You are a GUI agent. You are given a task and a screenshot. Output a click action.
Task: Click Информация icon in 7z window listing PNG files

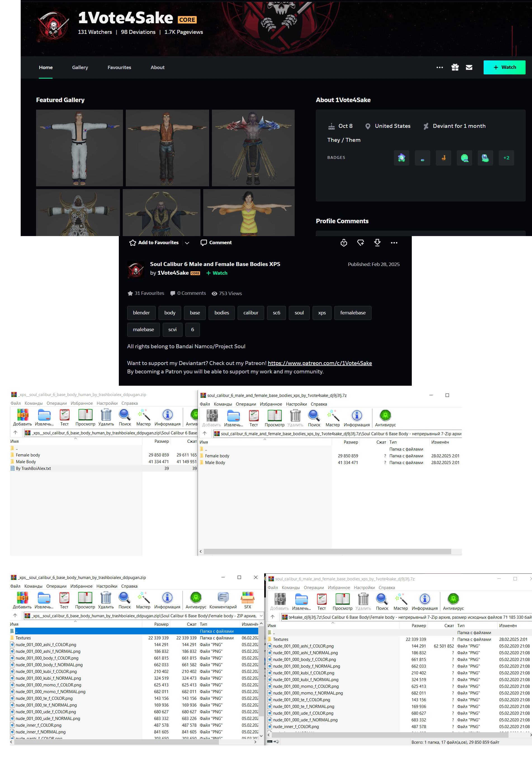(x=424, y=602)
